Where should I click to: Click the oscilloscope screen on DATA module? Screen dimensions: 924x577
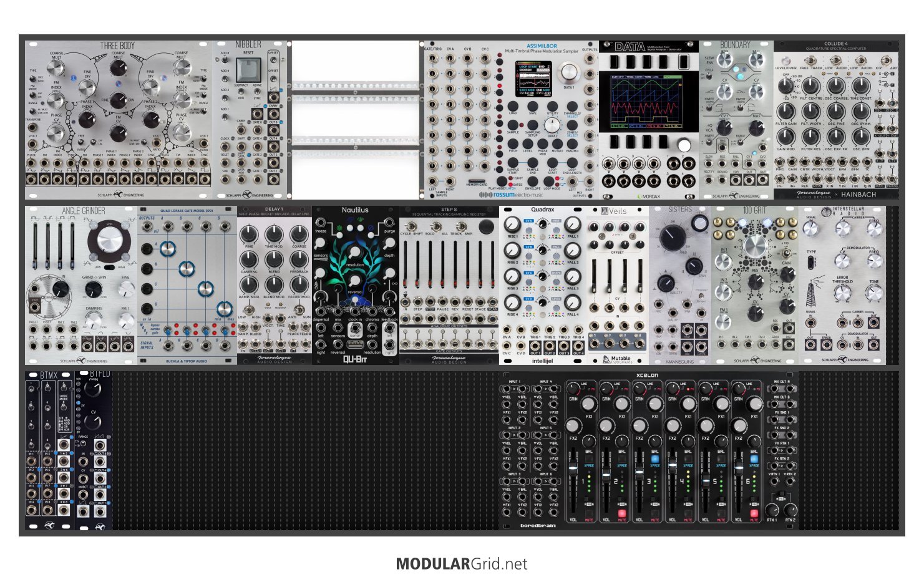click(x=648, y=100)
